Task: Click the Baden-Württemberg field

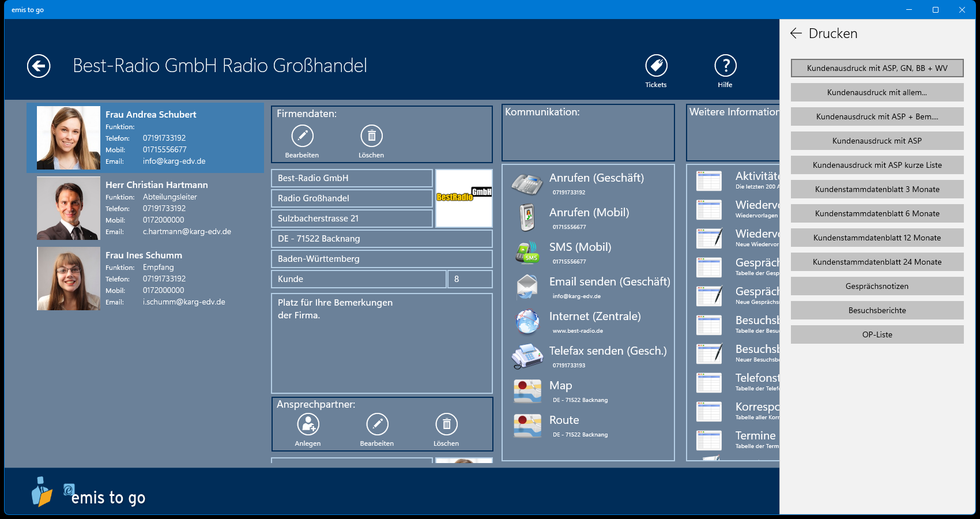Action: 382,259
